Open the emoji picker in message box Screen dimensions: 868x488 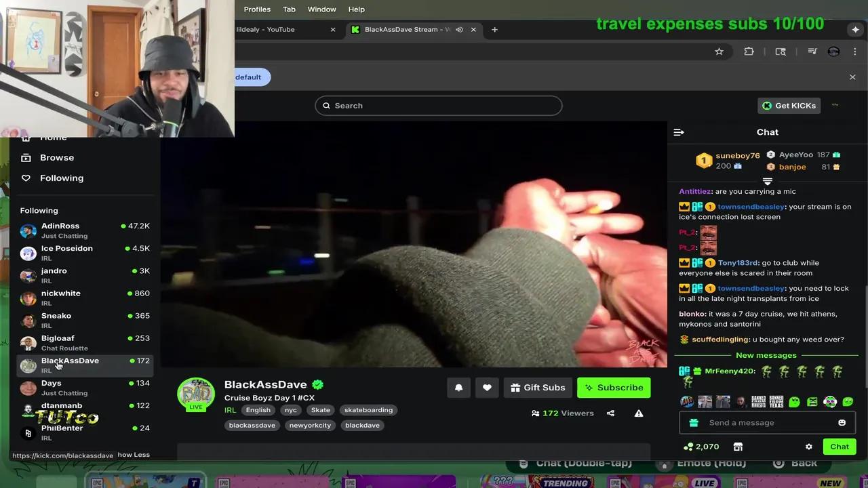pyautogui.click(x=842, y=422)
